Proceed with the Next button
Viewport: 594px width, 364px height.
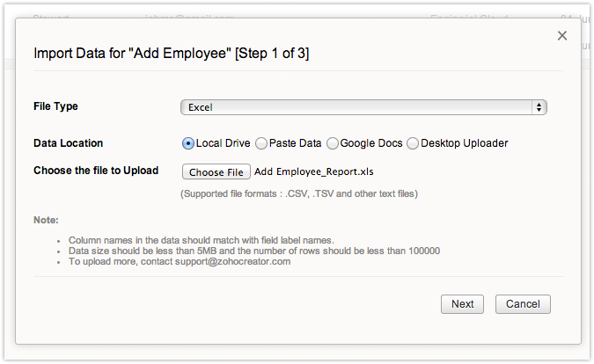pos(462,304)
